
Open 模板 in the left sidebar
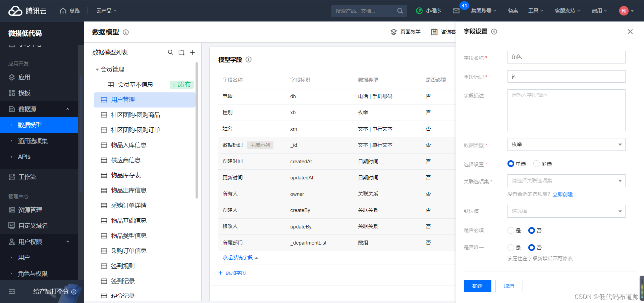click(x=24, y=93)
